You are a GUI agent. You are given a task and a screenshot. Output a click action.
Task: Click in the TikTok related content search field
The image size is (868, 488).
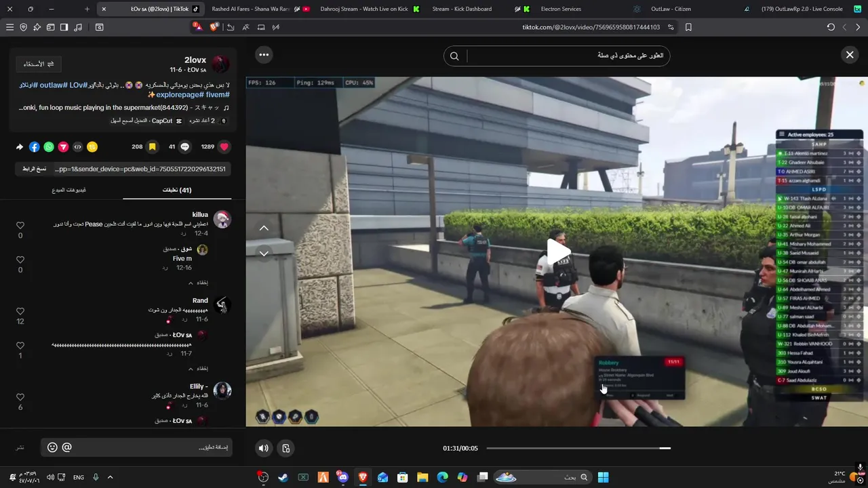(566, 56)
